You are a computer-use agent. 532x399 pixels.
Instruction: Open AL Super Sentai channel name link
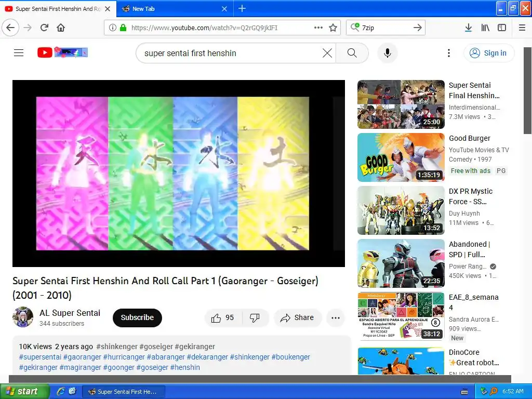coord(70,313)
